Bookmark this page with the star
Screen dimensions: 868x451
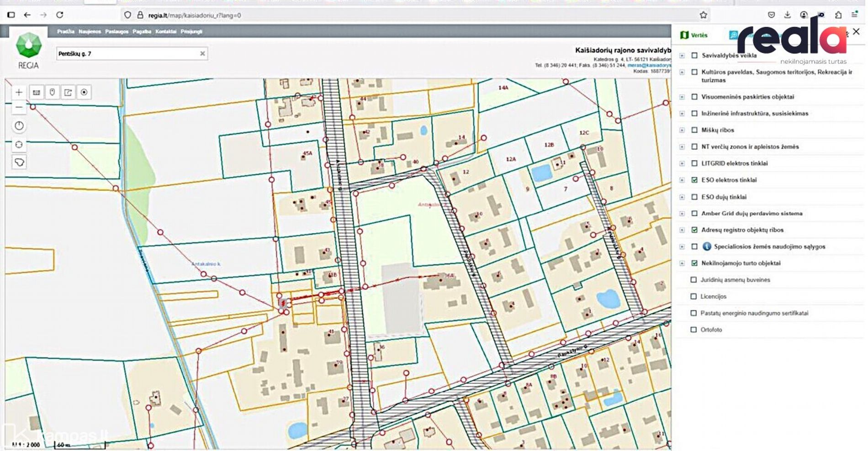pyautogui.click(x=704, y=15)
